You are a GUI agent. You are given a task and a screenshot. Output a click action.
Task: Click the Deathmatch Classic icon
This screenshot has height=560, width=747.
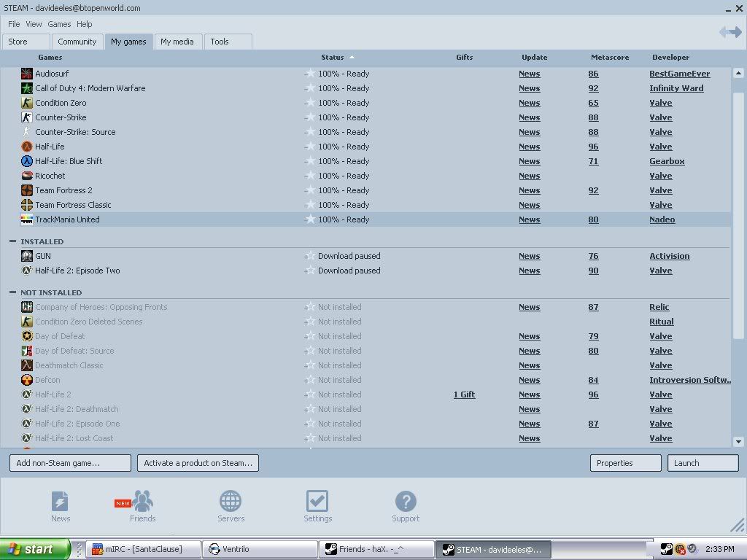click(27, 365)
